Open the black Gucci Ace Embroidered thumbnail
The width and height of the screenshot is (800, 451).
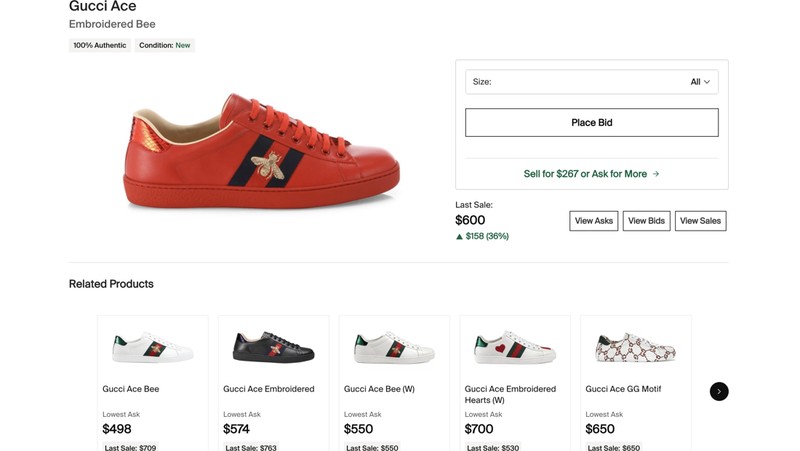273,347
